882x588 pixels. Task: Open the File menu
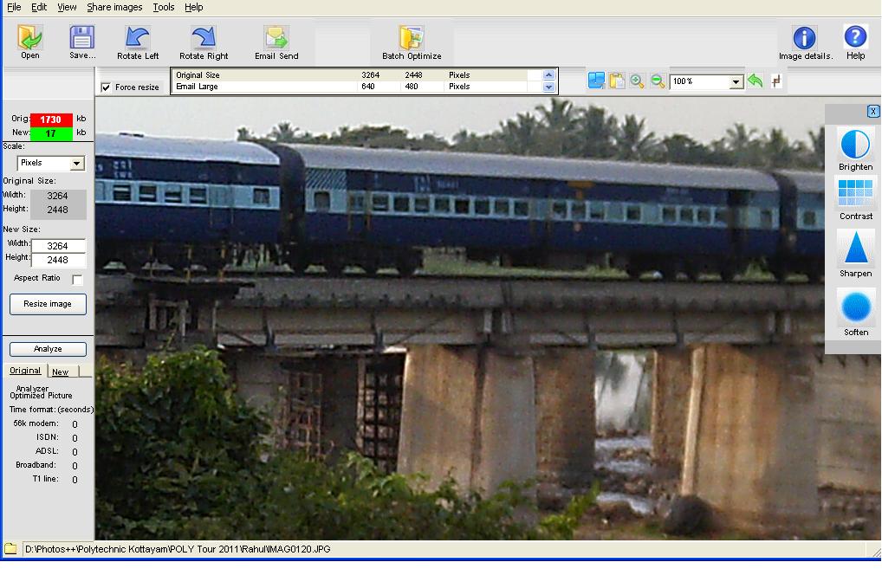14,7
